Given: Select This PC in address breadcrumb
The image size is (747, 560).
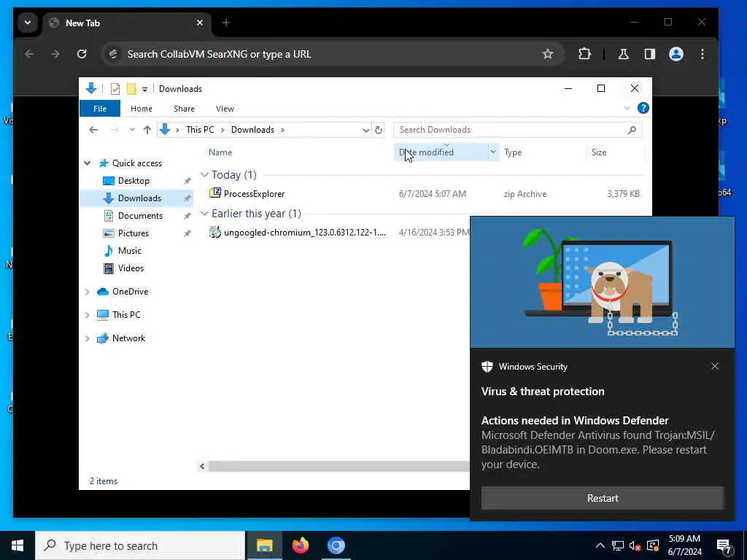Looking at the screenshot, I should (x=200, y=130).
